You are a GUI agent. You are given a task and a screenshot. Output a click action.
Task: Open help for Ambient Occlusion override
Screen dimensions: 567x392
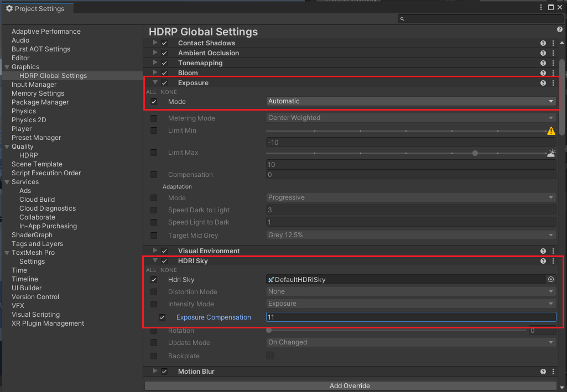pyautogui.click(x=543, y=53)
